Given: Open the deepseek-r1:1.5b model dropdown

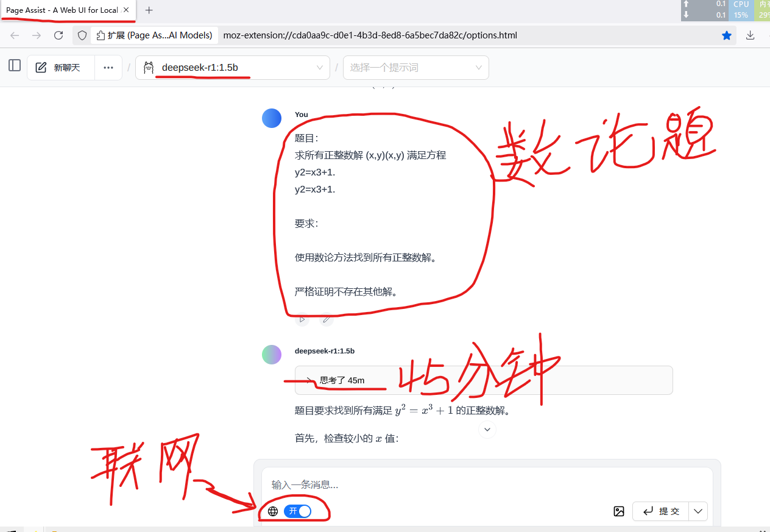Looking at the screenshot, I should [233, 68].
